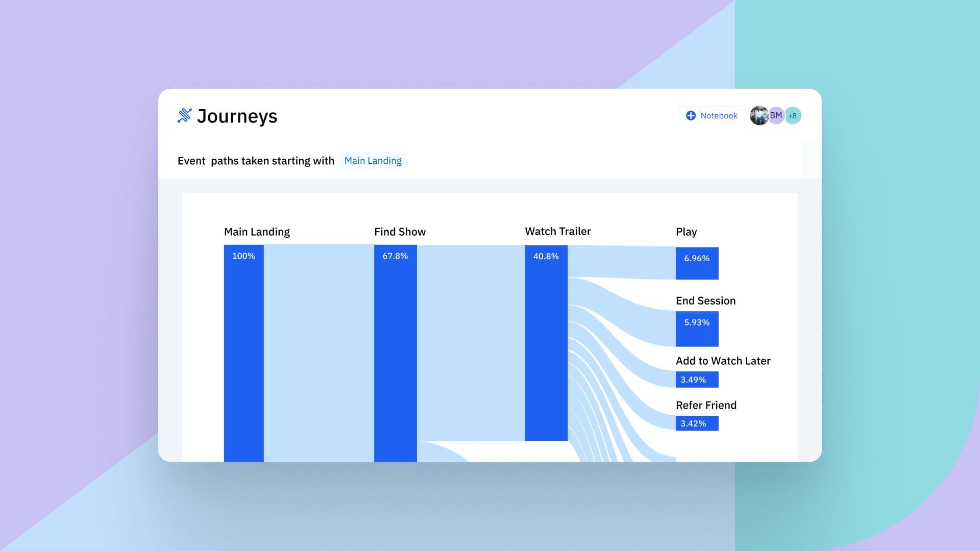
Task: Click the Journeys logo icon
Action: pos(184,115)
